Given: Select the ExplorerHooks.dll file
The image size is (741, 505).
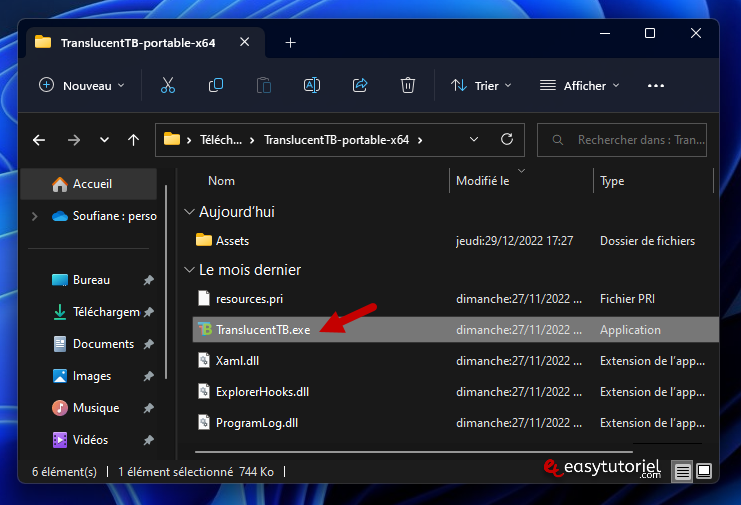Looking at the screenshot, I should pyautogui.click(x=456, y=392).
